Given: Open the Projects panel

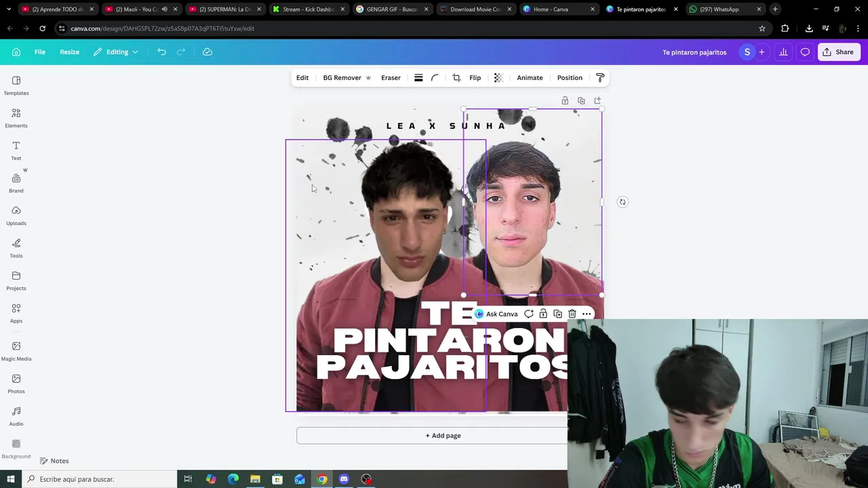Looking at the screenshot, I should 16,281.
